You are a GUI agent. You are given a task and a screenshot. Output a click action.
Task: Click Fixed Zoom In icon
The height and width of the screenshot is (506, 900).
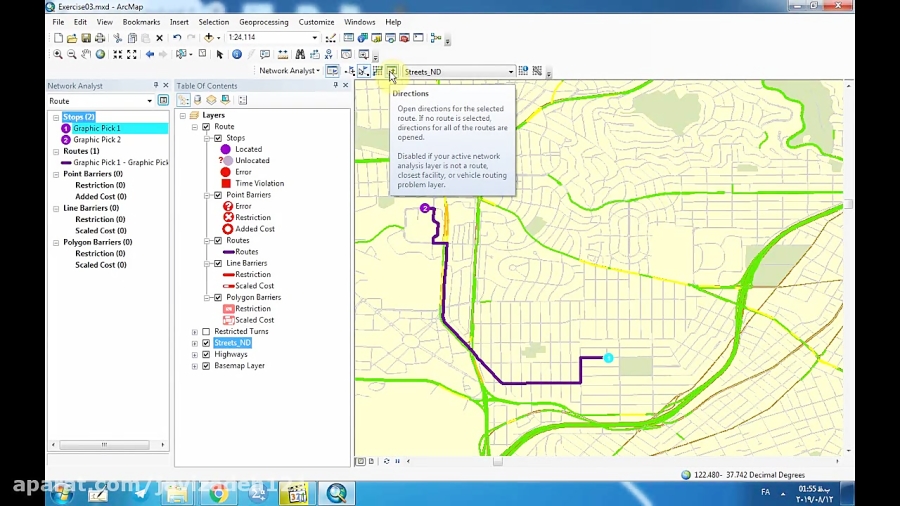118,55
